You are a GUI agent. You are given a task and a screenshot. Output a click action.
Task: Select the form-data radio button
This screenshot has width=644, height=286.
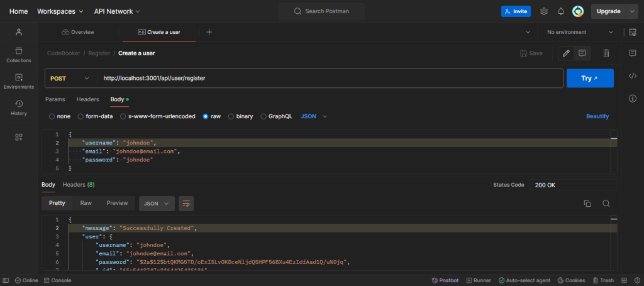pyautogui.click(x=80, y=116)
